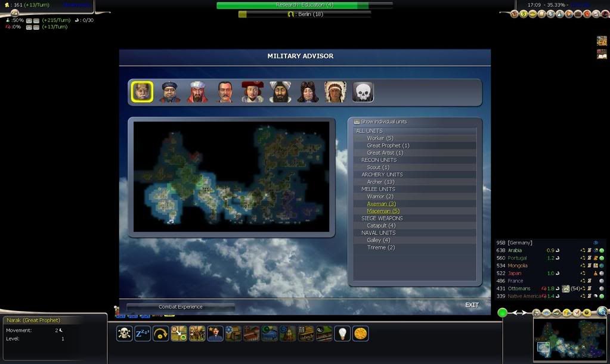The width and height of the screenshot is (610, 364).
Task: Select Worker (5) in unit list
Action: point(380,138)
